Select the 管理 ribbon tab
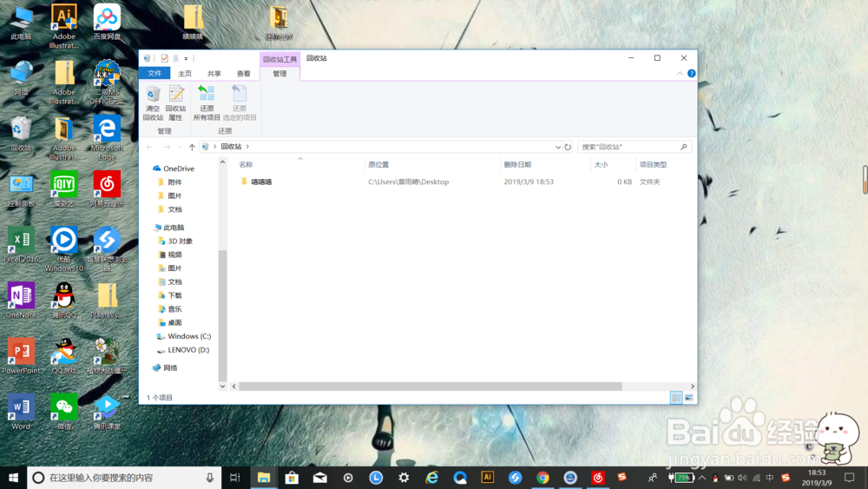868x489 pixels. pos(279,74)
